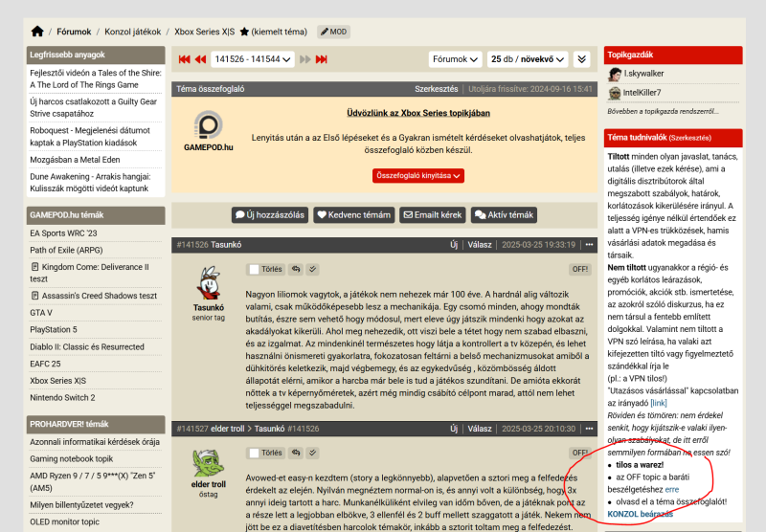The height and width of the screenshot is (532, 766).
Task: Tick the Törlés checkbox on Tasunkó's post
Action: [x=254, y=270]
